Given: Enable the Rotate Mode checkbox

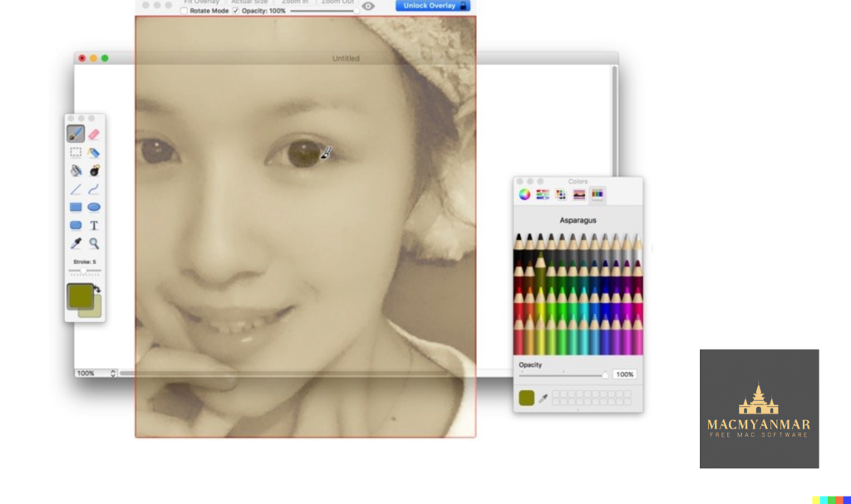Looking at the screenshot, I should click(184, 11).
